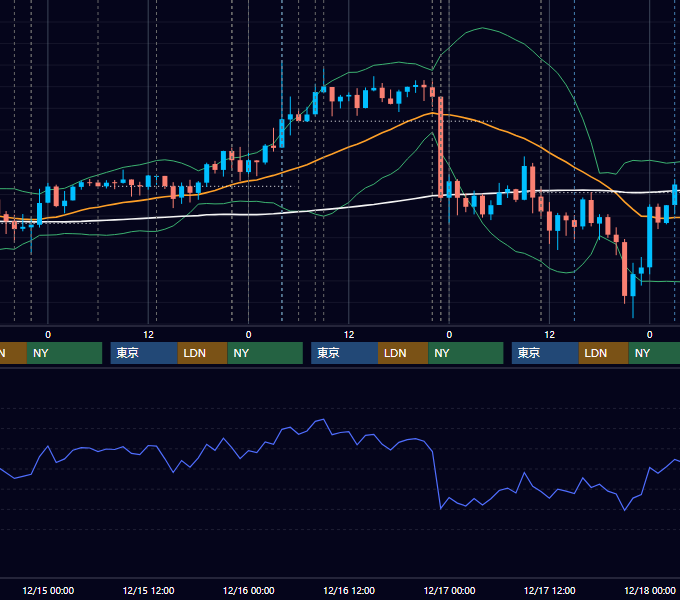Click the large red candle near 12/17 00:00
Screen dimensions: 680x600
[441, 147]
